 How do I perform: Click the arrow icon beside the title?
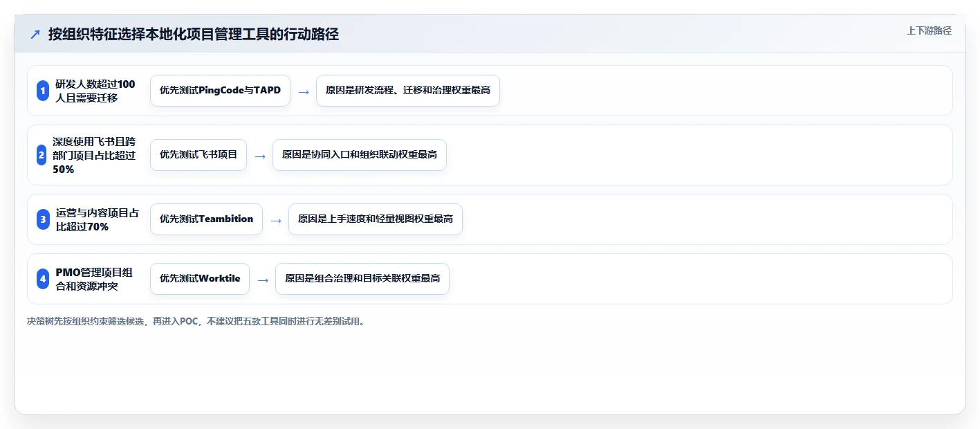(x=35, y=35)
